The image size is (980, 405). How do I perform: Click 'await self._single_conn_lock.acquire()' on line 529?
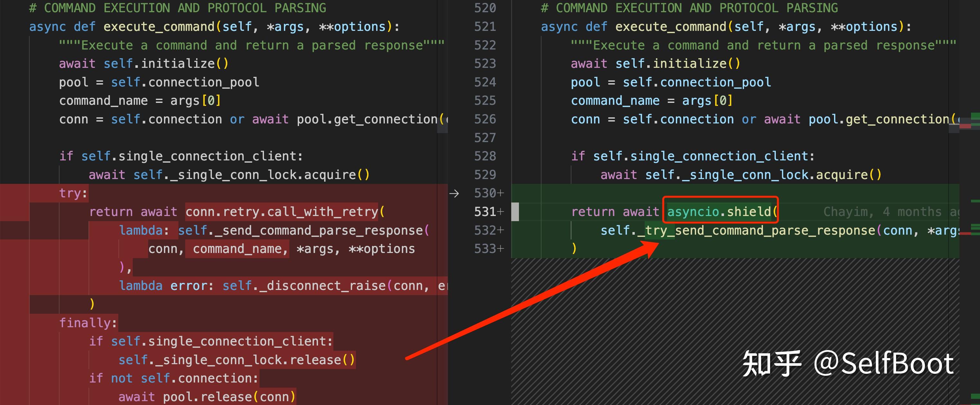pos(741,175)
